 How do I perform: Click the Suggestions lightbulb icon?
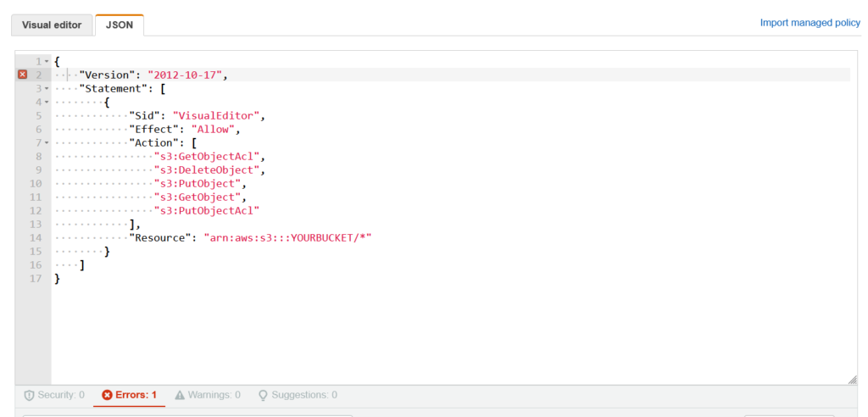[263, 396]
